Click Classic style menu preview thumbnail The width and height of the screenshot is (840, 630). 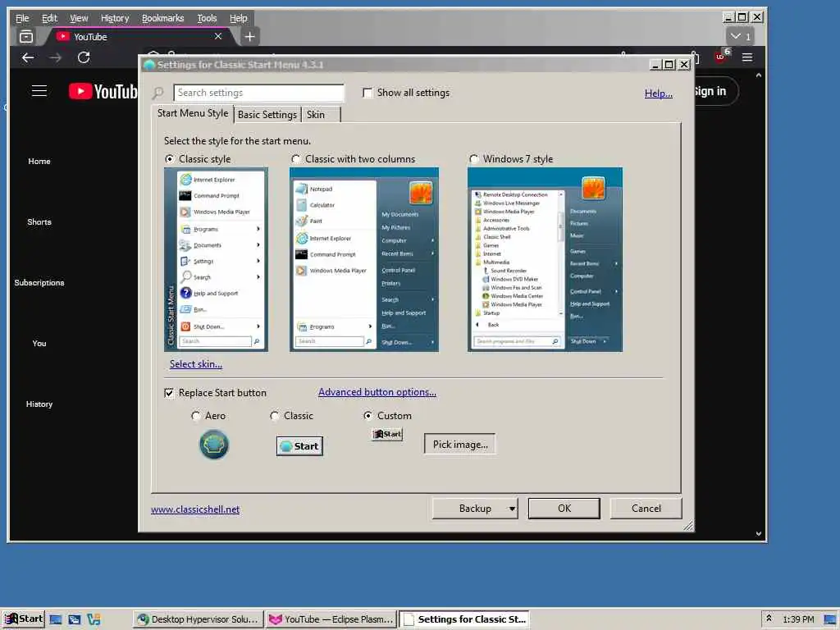[216, 260]
